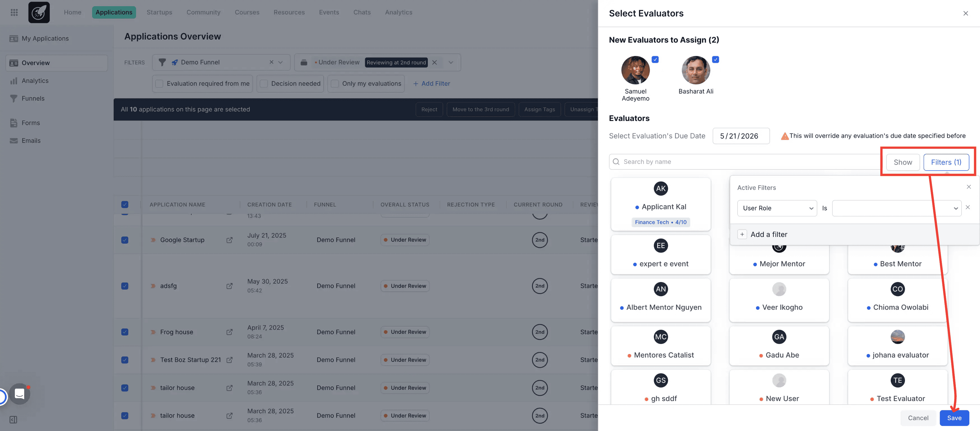Select the Resources tab

pyautogui.click(x=289, y=12)
